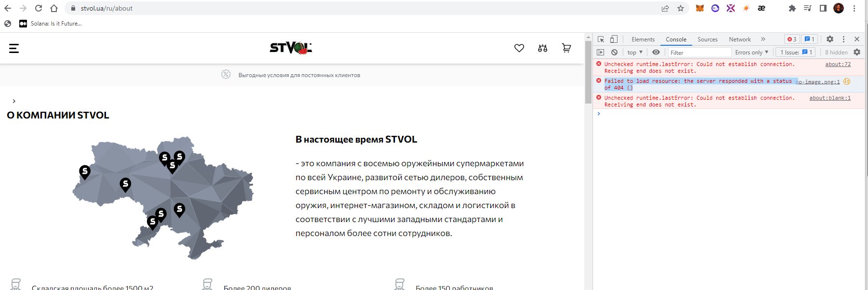Open the Chrome profile avatar
This screenshot has height=290, width=868.
[839, 8]
